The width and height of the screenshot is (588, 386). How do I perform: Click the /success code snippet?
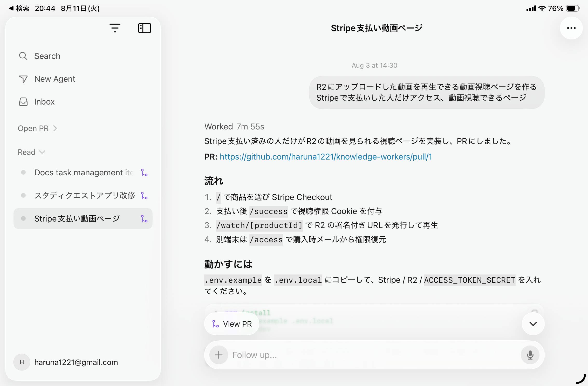pyautogui.click(x=269, y=211)
